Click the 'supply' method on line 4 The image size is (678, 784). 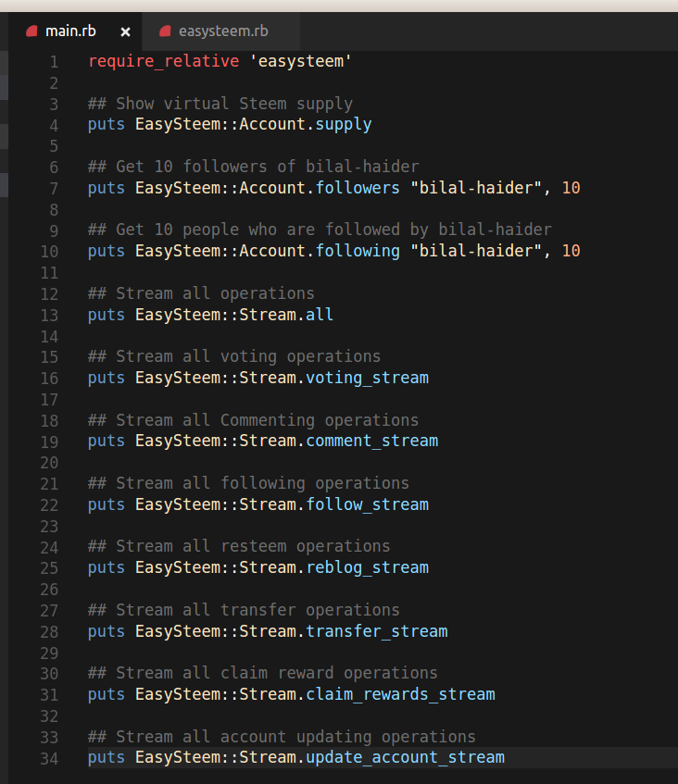click(x=344, y=124)
